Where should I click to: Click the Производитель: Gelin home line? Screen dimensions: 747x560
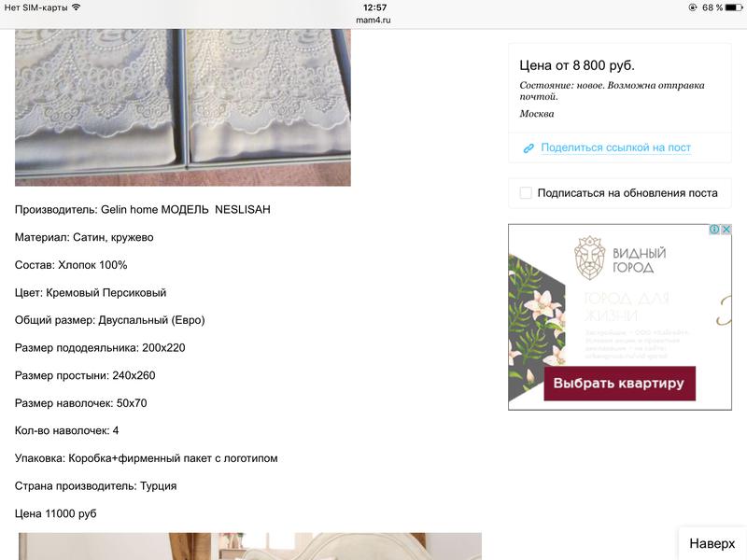click(x=143, y=209)
